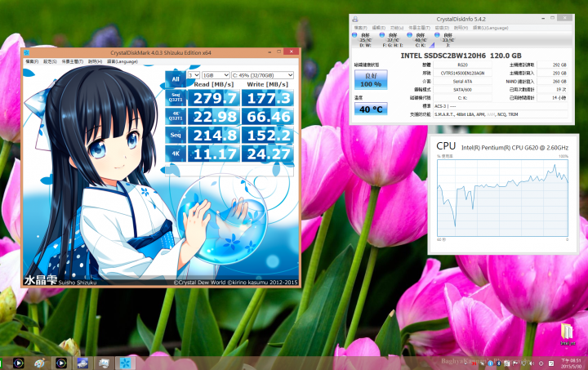The height and width of the screenshot is (370, 588).
Task: Click the 152.2 Seq write value
Action: [268, 135]
